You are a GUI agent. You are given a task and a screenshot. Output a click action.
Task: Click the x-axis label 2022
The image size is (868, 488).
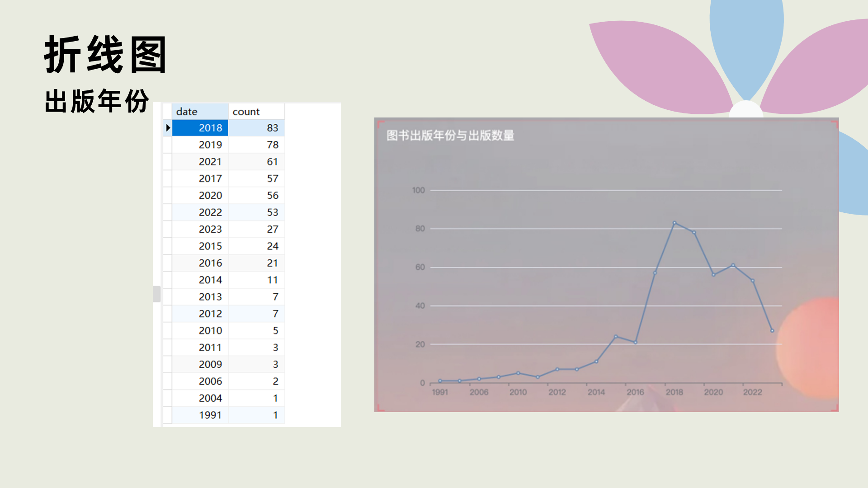pos(753,392)
